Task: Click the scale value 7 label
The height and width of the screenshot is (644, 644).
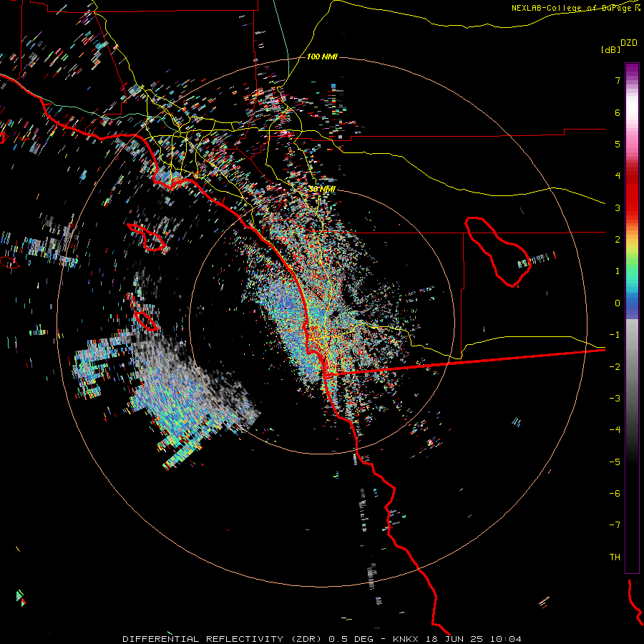Action: coord(618,80)
